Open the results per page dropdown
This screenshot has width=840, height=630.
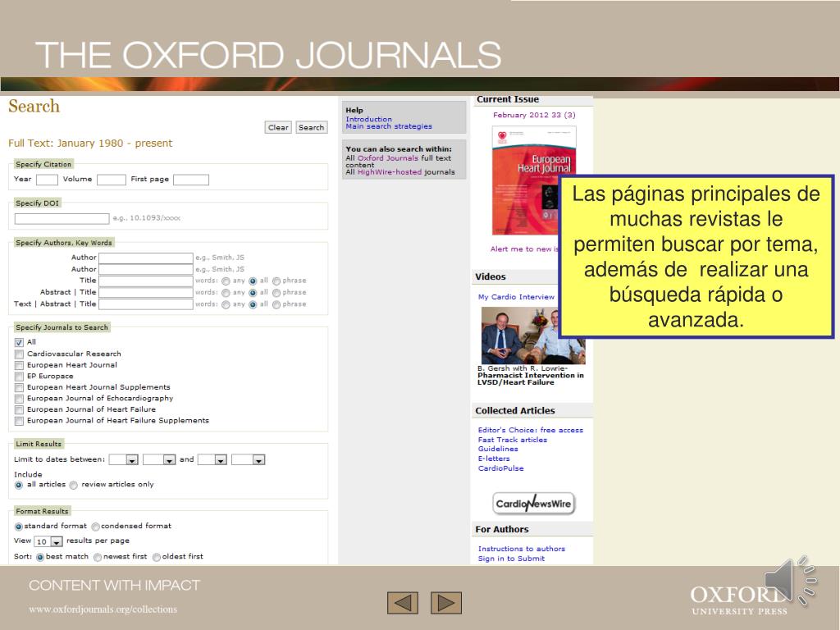point(48,541)
